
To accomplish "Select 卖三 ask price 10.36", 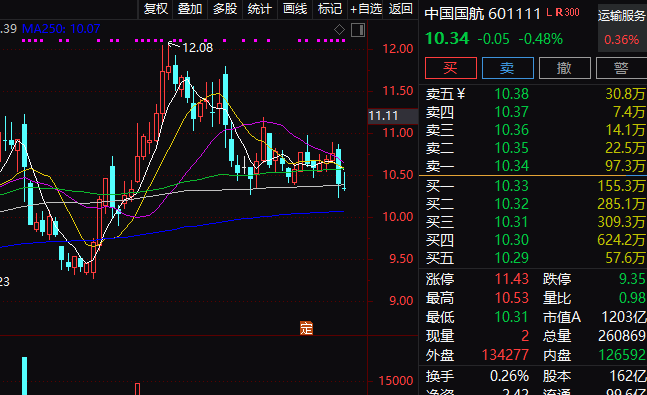I will [x=512, y=130].
